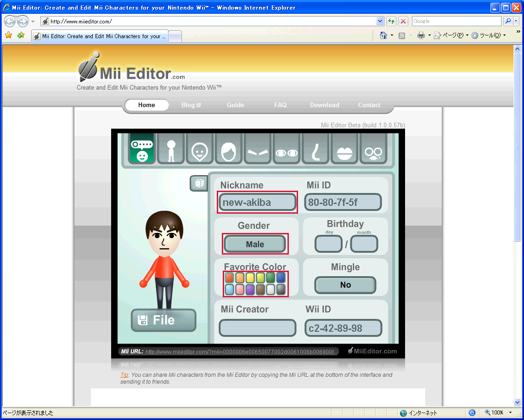Viewport: 524px width, 420px height.
Task: Open the face shape tab
Action: click(199, 149)
